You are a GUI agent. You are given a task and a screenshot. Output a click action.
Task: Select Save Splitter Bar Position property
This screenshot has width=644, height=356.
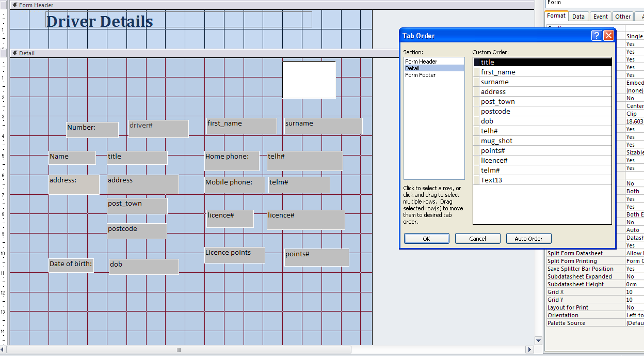click(x=586, y=269)
